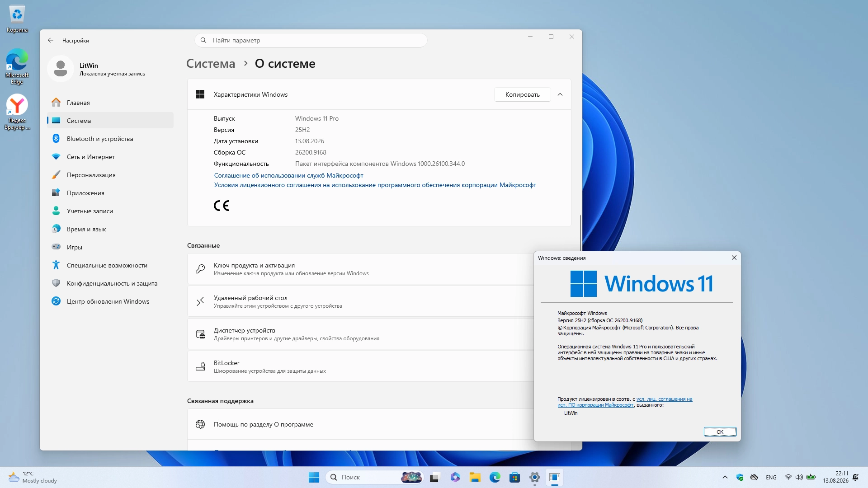Click the Игры gamepad icon
Screen dimensions: 868x488
[x=56, y=247]
